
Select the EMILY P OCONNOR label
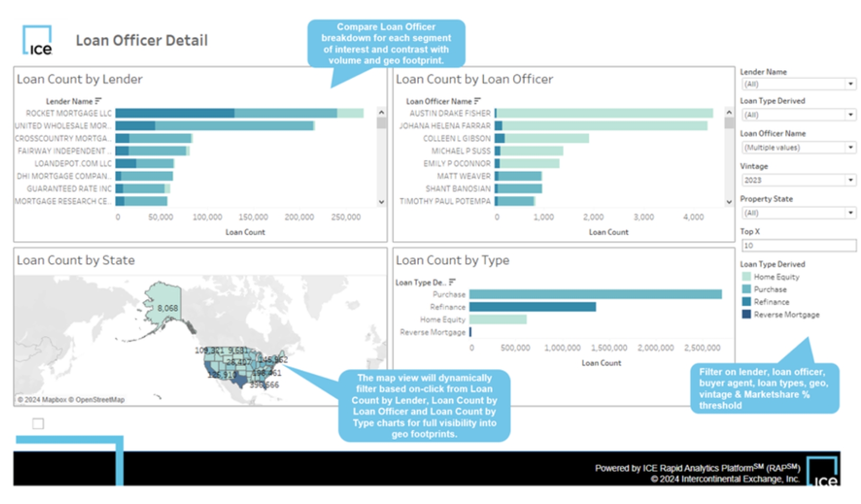click(x=457, y=163)
